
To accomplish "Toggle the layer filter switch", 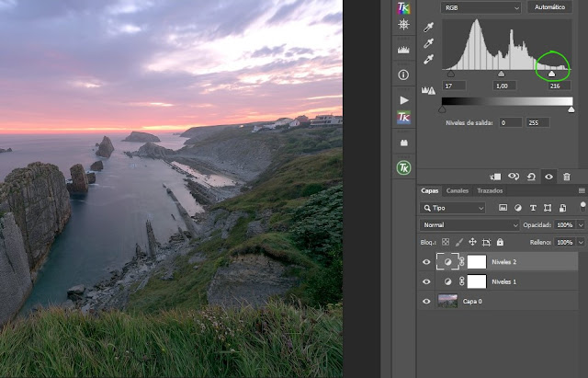I will coord(582,206).
